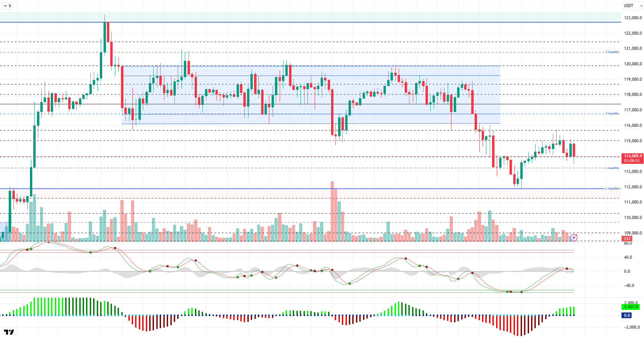The width and height of the screenshot is (644, 338).
Task: Click the 116,000.0 price axis label
Action: [633, 125]
